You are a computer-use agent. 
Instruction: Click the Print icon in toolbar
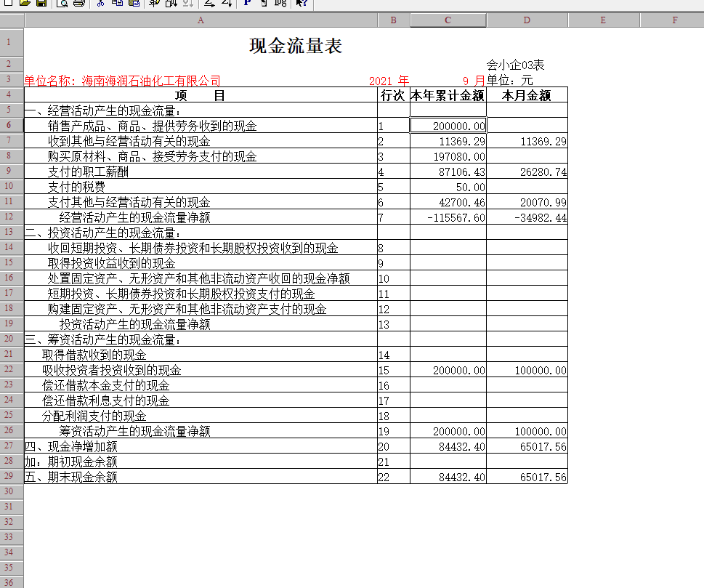(x=79, y=3)
